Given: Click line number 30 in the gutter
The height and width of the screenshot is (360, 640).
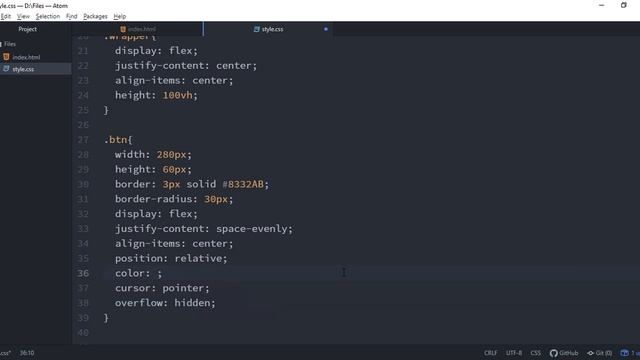Looking at the screenshot, I should pyautogui.click(x=83, y=184).
